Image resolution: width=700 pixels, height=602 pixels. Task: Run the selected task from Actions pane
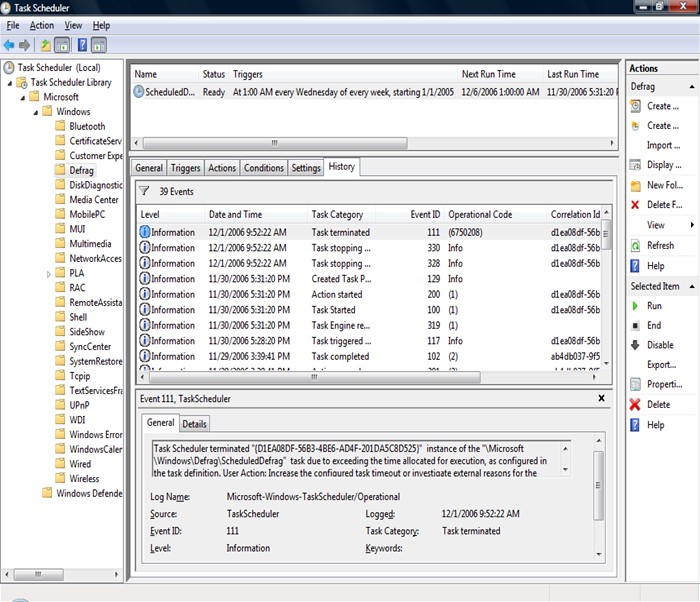pos(654,306)
